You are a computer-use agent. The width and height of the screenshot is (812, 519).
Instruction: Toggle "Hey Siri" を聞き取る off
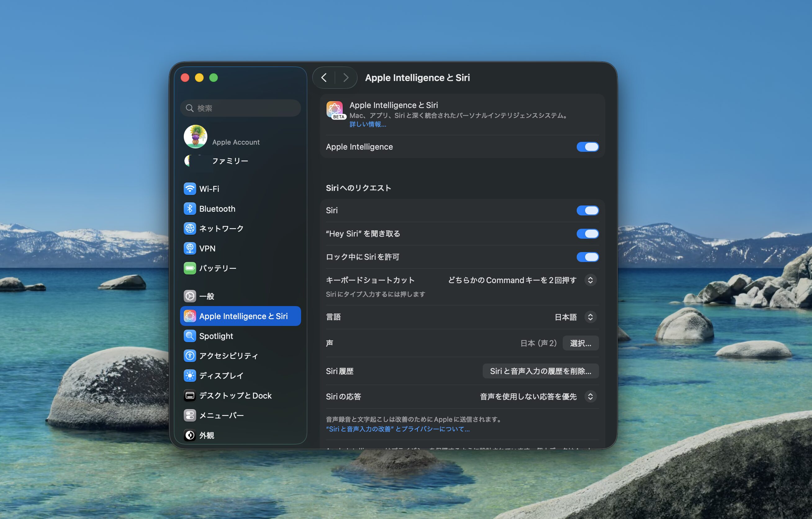click(x=587, y=234)
